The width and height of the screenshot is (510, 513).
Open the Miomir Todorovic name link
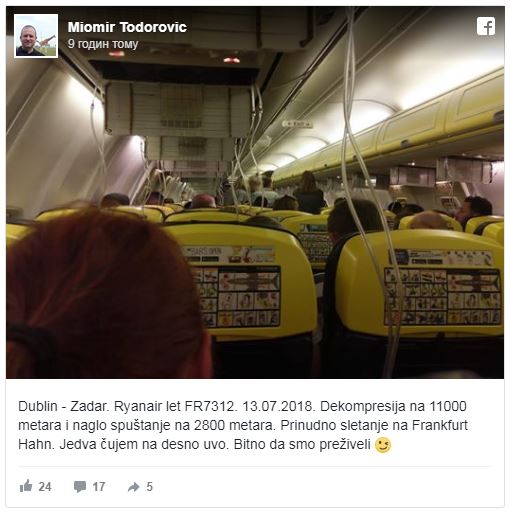(x=127, y=27)
